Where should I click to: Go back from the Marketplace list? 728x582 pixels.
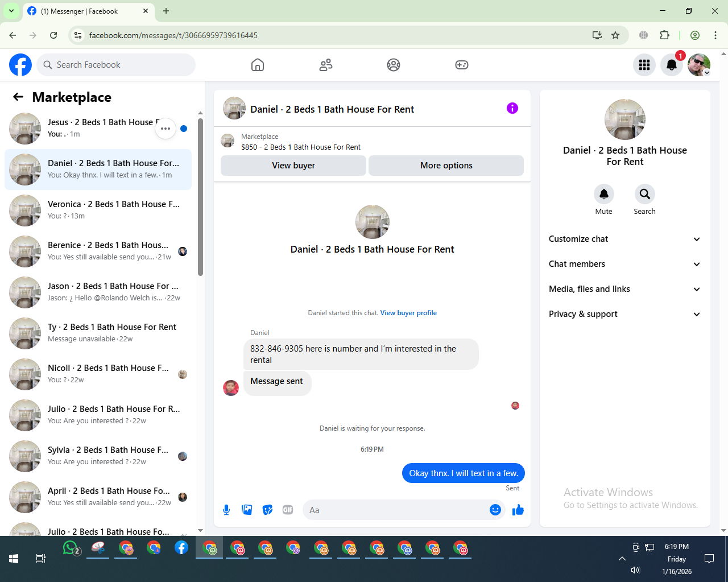(x=18, y=97)
